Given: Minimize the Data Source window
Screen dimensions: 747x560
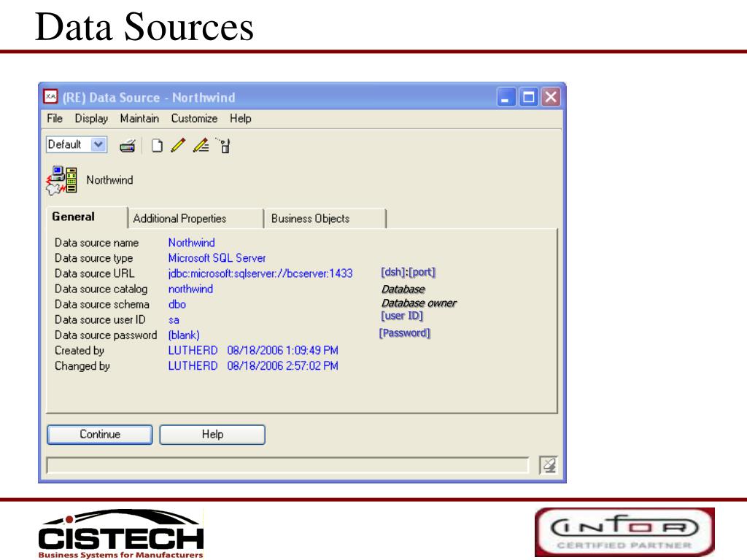Looking at the screenshot, I should click(x=506, y=97).
